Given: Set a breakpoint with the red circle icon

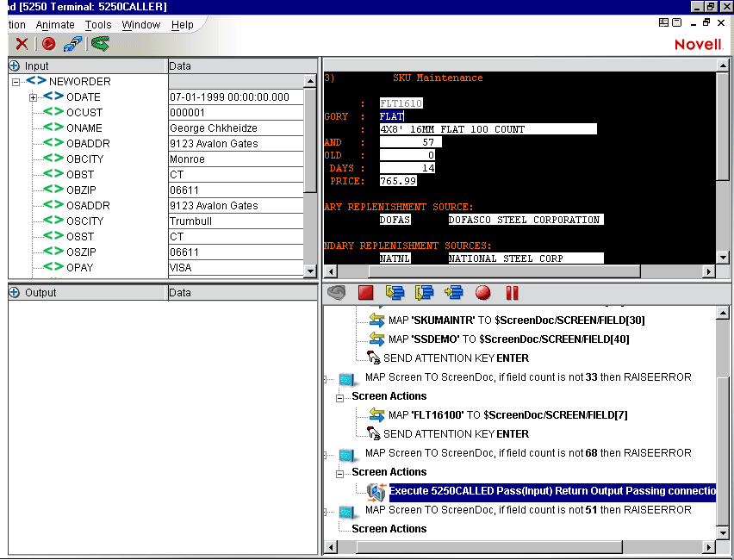Looking at the screenshot, I should [483, 292].
